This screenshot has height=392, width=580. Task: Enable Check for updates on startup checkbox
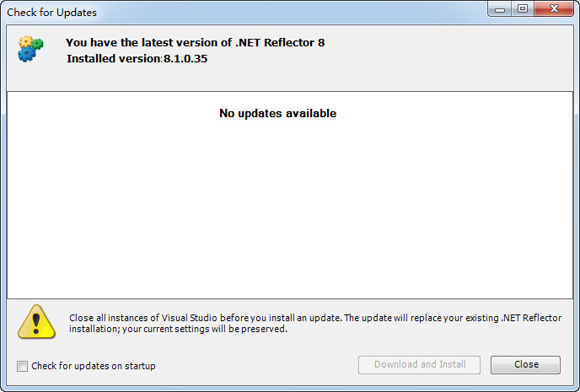[22, 366]
